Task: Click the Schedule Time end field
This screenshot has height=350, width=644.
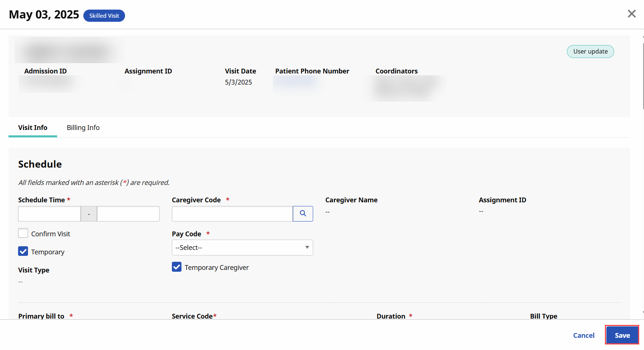Action: (x=128, y=214)
